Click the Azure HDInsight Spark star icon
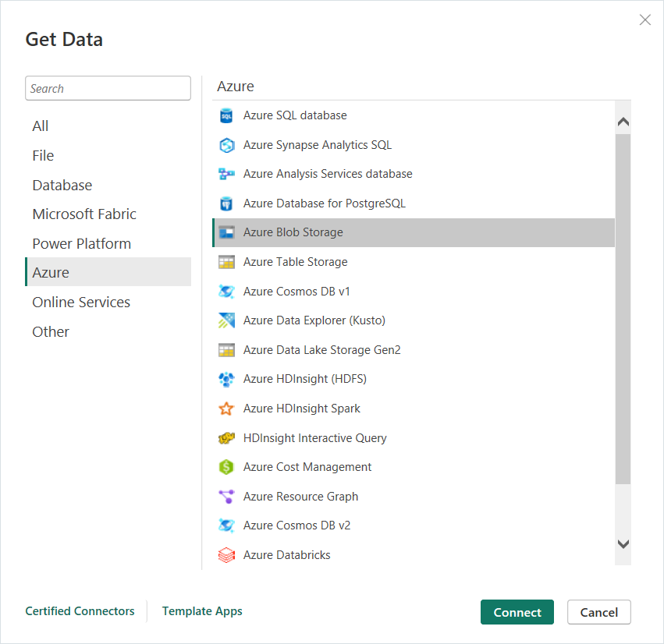This screenshot has width=664, height=644. pyautogui.click(x=226, y=409)
